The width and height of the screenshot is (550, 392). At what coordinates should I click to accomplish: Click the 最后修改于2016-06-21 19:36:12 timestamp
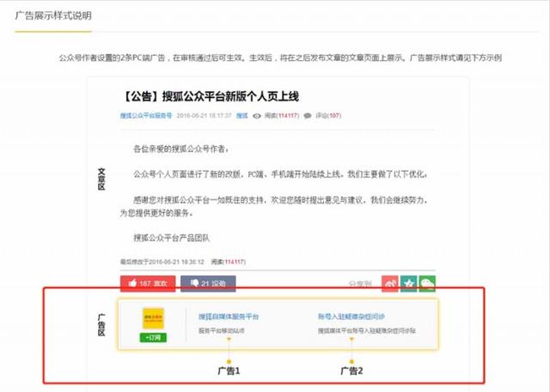162,262
